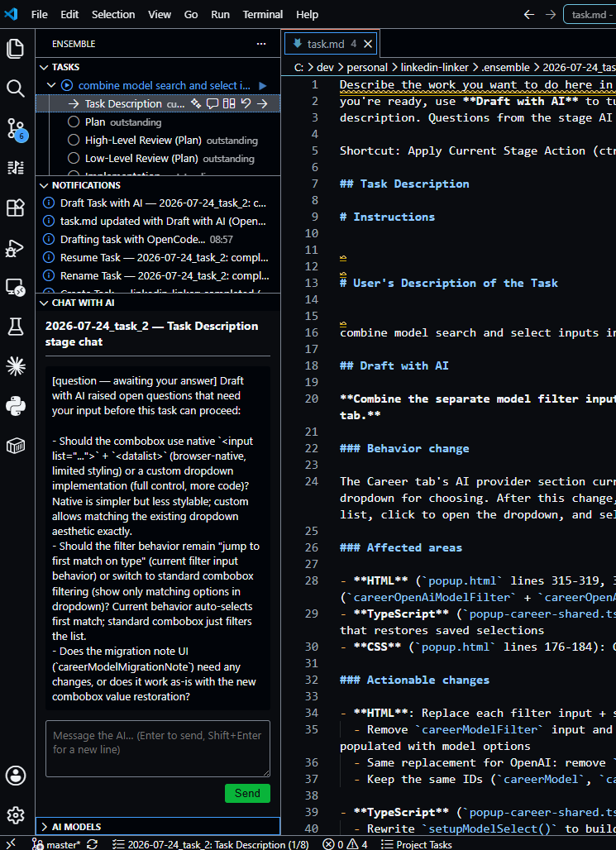Viewport: 616px width, 850px height.
Task: Open the Selection menu
Action: click(x=113, y=15)
